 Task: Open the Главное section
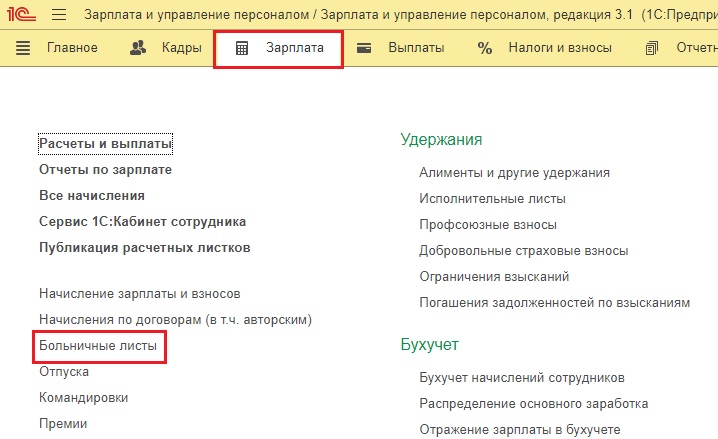click(72, 48)
